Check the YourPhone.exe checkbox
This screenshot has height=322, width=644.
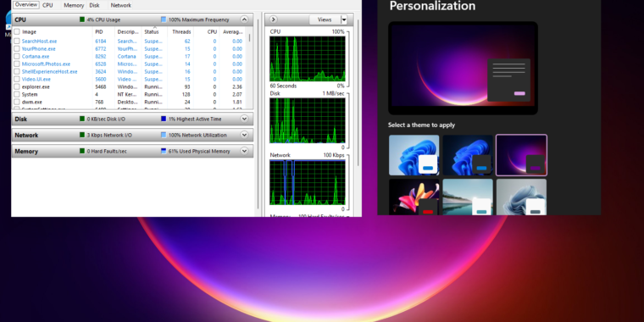pyautogui.click(x=17, y=49)
